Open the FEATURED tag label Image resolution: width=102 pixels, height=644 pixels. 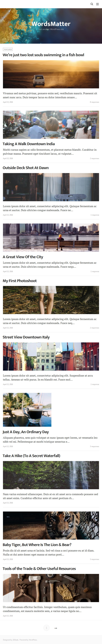pos(8,50)
